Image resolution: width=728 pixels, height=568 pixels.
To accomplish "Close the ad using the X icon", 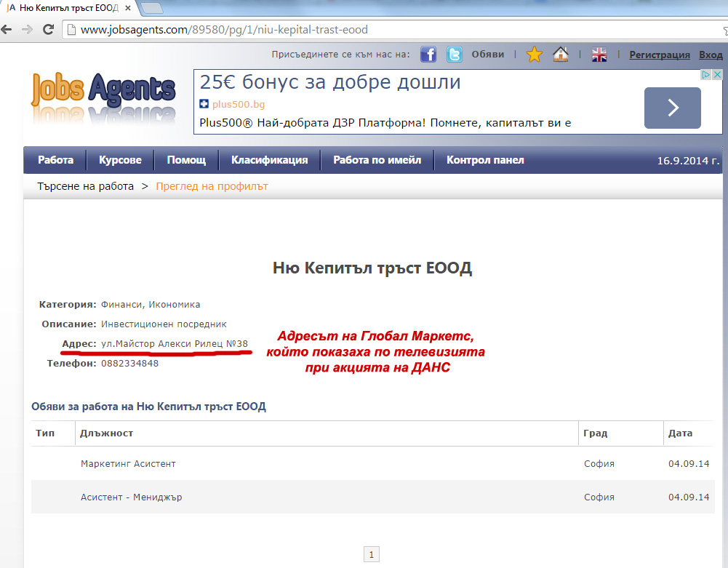I will (717, 75).
